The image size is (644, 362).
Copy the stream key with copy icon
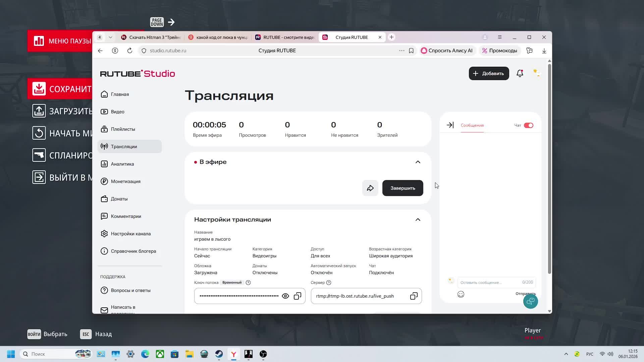pos(297,296)
